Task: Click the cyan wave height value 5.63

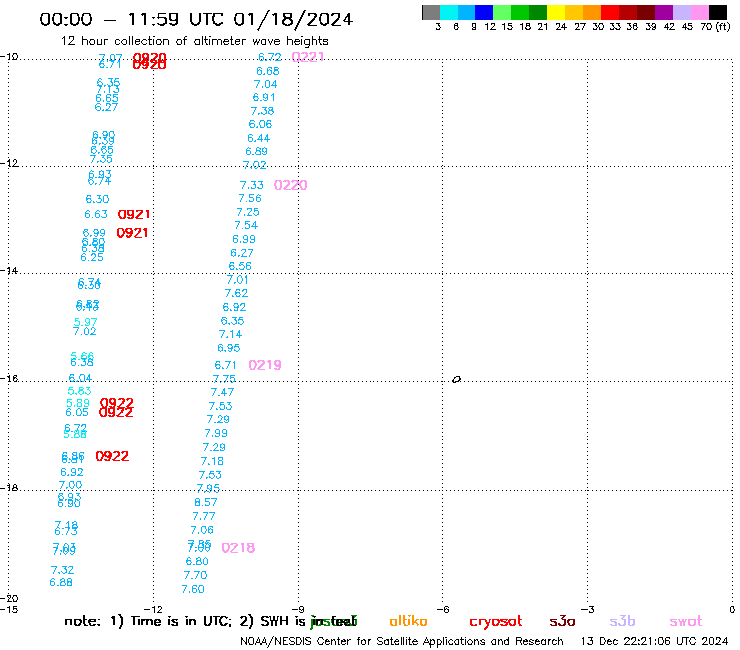Action: point(79,391)
